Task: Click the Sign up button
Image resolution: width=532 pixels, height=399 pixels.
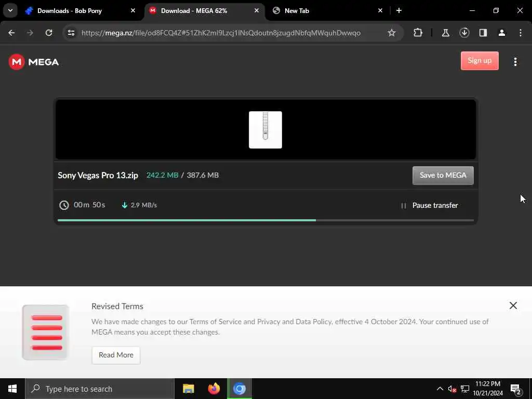Action: (480, 61)
